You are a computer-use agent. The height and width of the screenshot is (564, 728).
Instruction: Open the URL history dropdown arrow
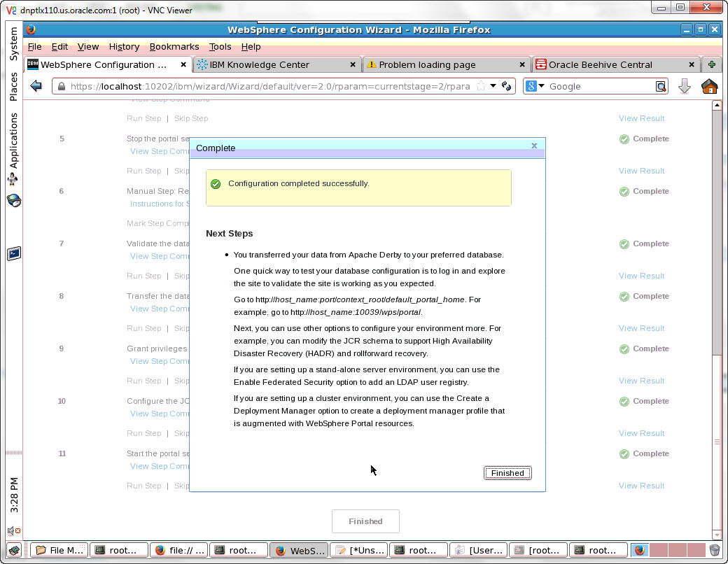coord(493,86)
